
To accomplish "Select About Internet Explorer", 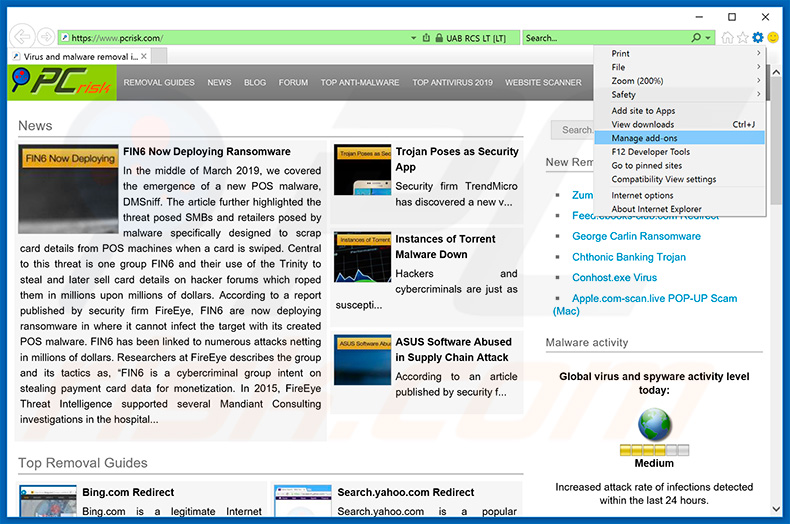I will click(x=680, y=209).
